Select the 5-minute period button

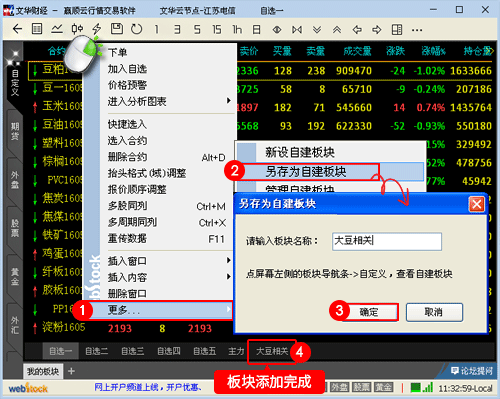[197, 30]
